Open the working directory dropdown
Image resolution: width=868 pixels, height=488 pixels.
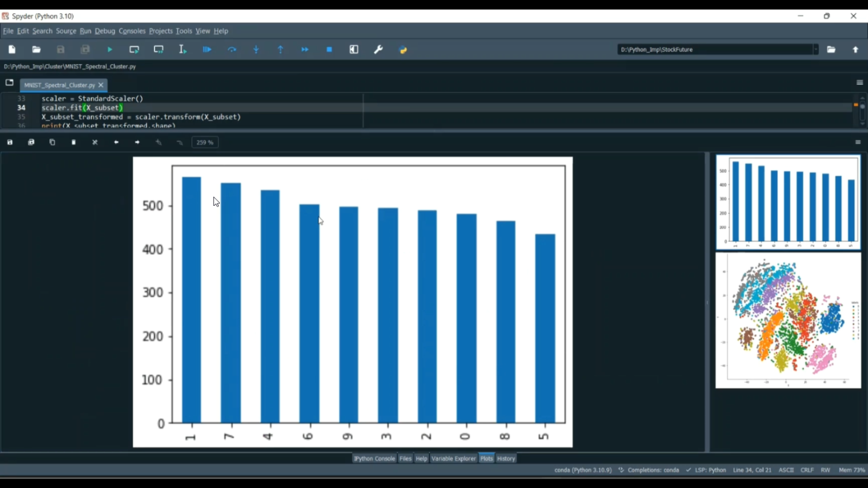[x=815, y=50]
